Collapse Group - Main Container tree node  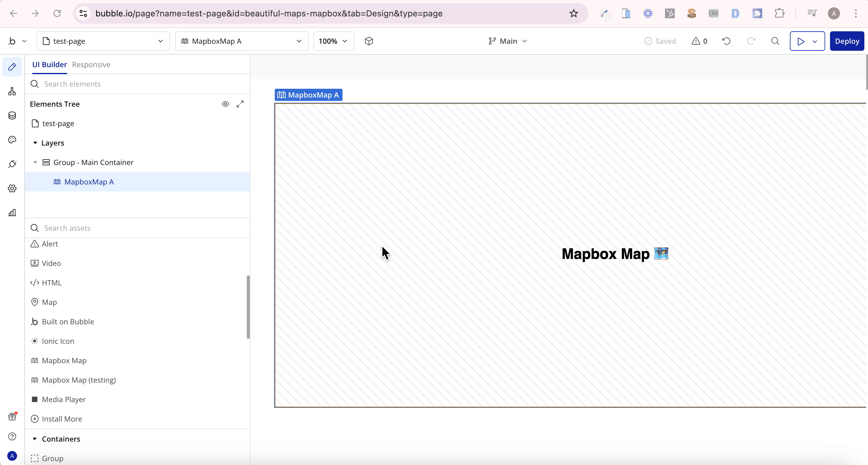(x=35, y=162)
